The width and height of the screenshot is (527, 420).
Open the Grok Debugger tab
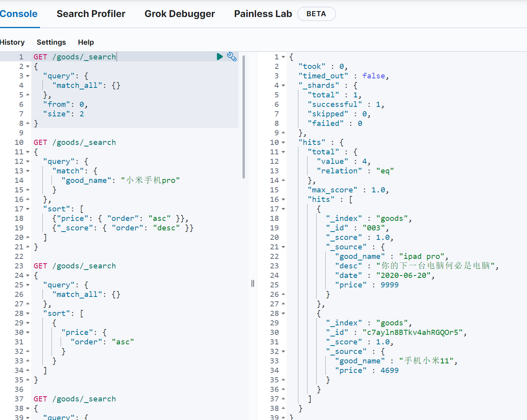pos(179,14)
